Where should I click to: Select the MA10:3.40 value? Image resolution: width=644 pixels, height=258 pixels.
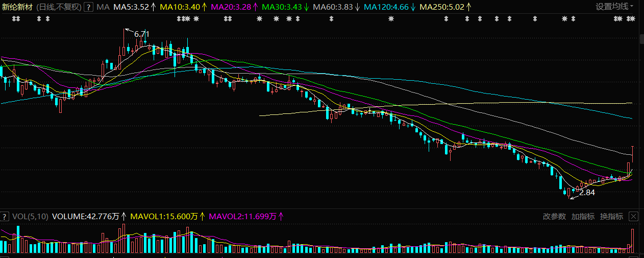pyautogui.click(x=179, y=7)
